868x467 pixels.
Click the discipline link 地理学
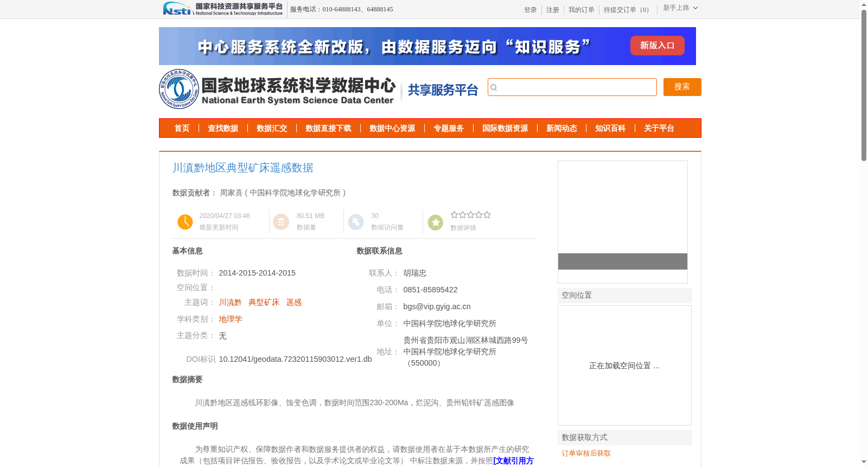230,319
